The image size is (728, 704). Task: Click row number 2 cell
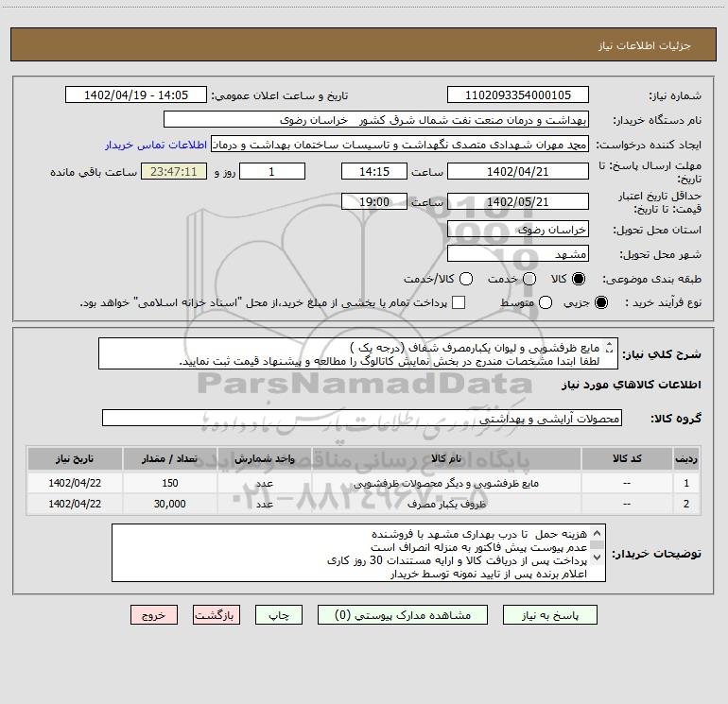point(686,504)
